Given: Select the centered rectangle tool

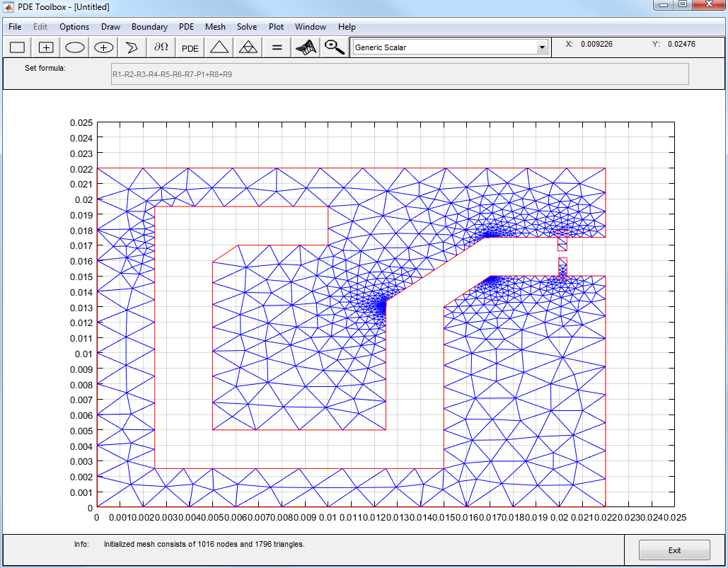Looking at the screenshot, I should [47, 47].
